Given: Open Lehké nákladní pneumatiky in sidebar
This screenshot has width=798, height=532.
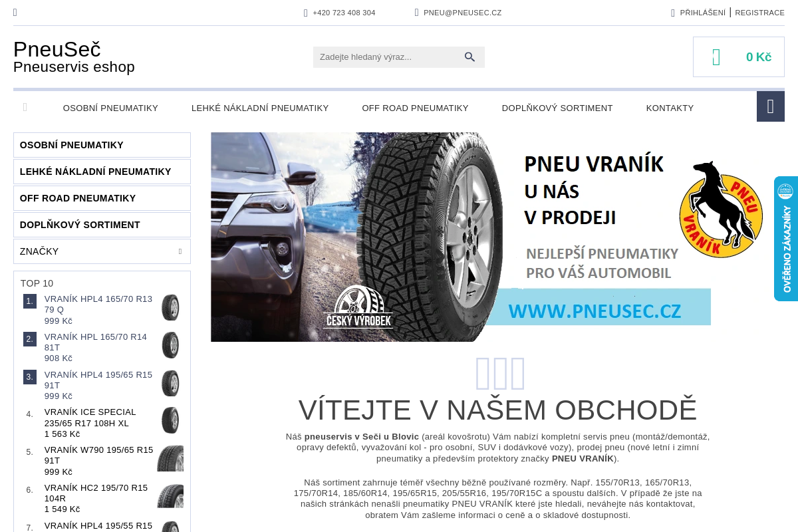Looking at the screenshot, I should pos(102,172).
